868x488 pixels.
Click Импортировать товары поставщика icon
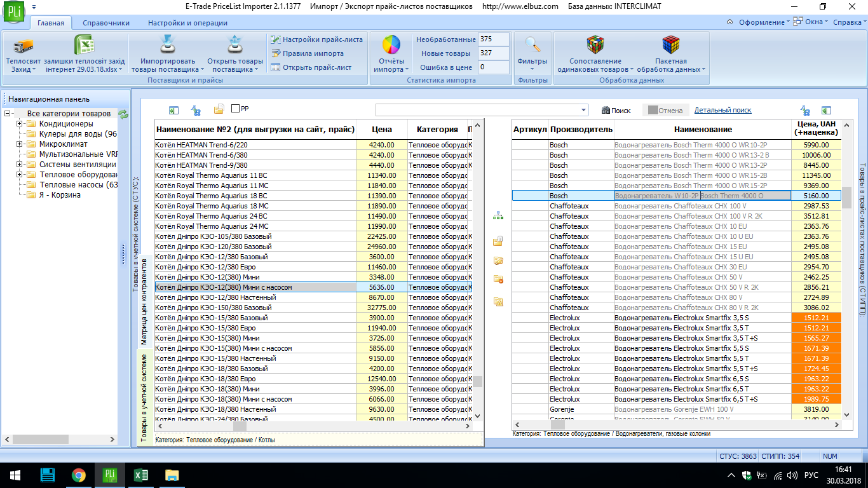point(167,46)
